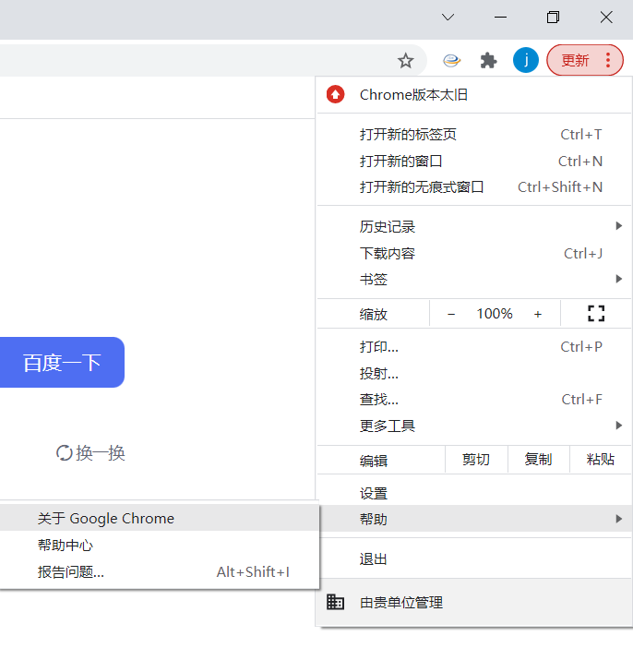The image size is (633, 672).
Task: Open the Extensions puzzle-piece icon
Action: point(489,60)
